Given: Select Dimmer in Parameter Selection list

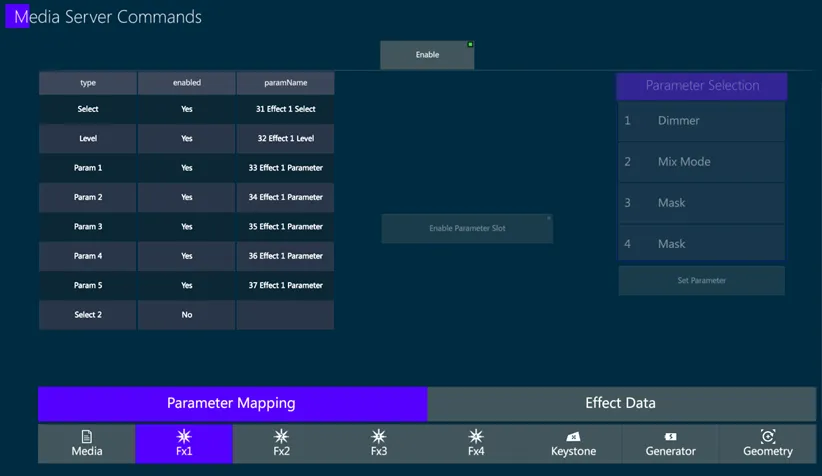Looking at the screenshot, I should (701, 121).
